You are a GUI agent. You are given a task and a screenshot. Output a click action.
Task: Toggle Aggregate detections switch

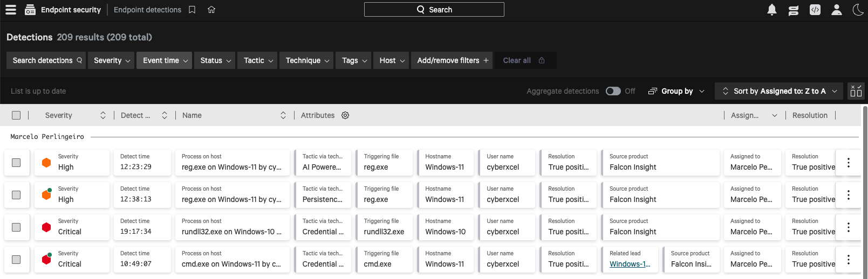613,91
